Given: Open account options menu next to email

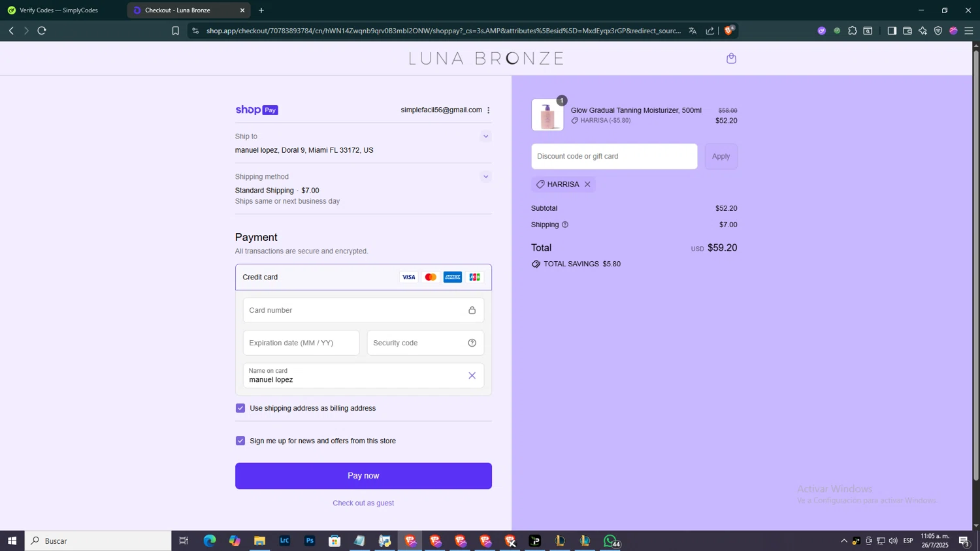Looking at the screenshot, I should coord(488,110).
